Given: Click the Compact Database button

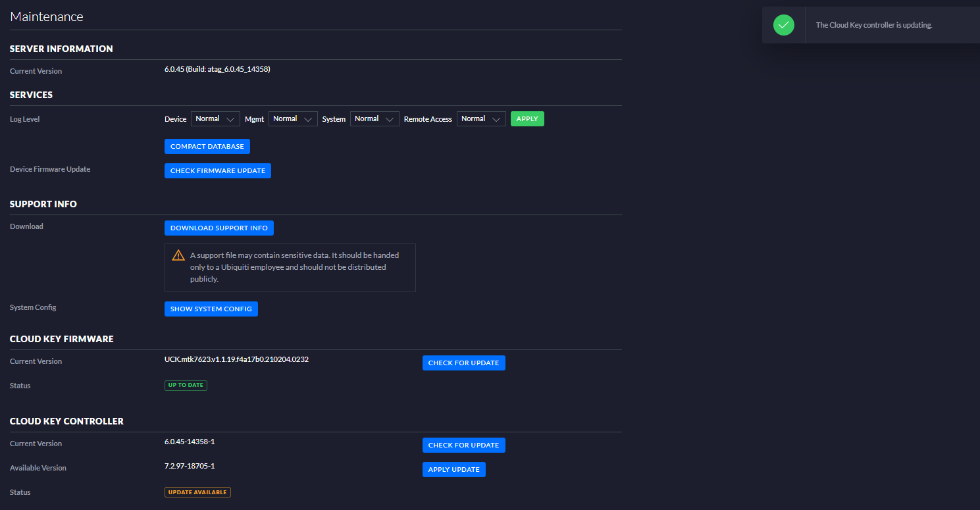Looking at the screenshot, I should (207, 147).
